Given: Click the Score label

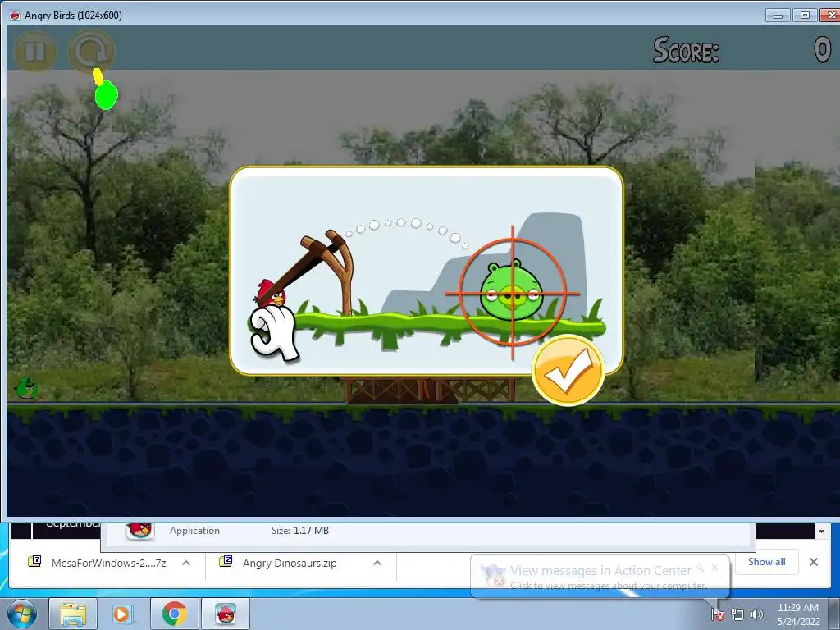Looking at the screenshot, I should point(686,51).
